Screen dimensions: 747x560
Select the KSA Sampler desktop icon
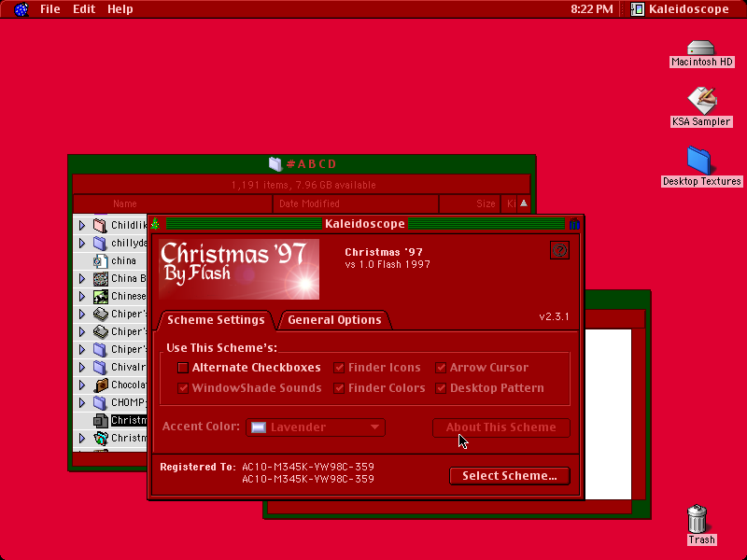coord(701,100)
